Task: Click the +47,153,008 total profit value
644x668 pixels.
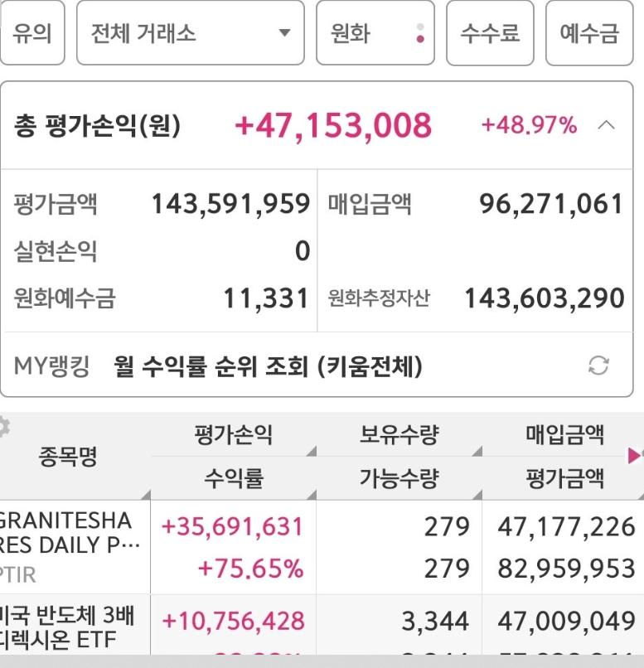Action: point(333,126)
